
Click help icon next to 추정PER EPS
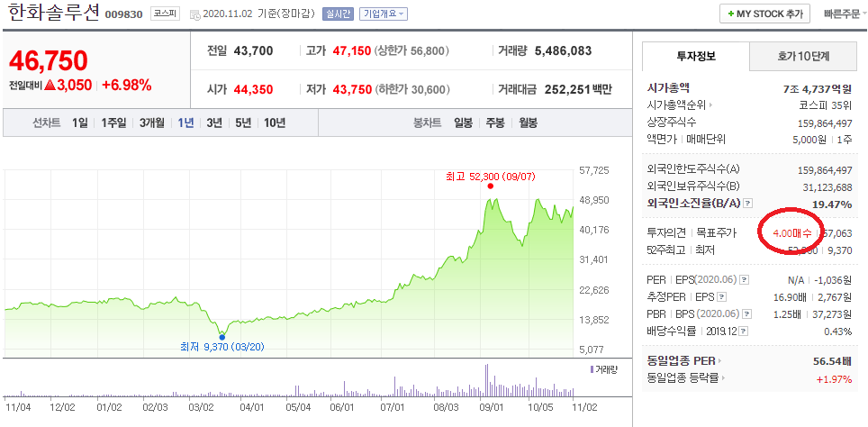click(722, 297)
